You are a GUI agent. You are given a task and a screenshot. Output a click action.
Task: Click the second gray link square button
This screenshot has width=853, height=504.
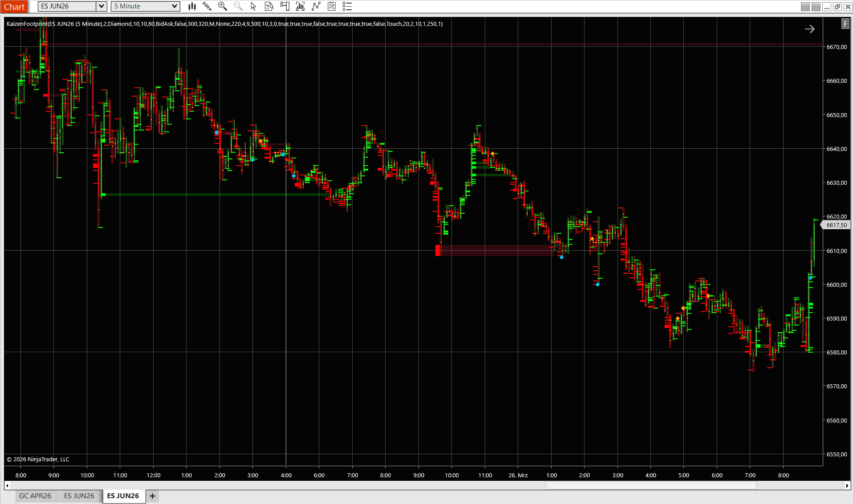coord(816,7)
